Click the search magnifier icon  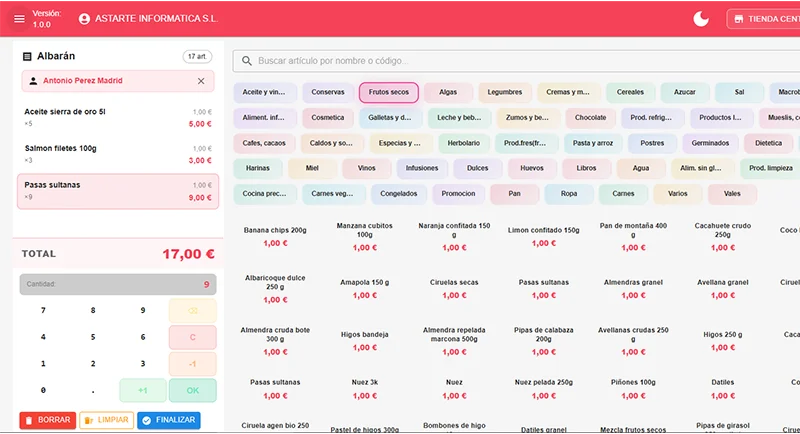pos(246,61)
